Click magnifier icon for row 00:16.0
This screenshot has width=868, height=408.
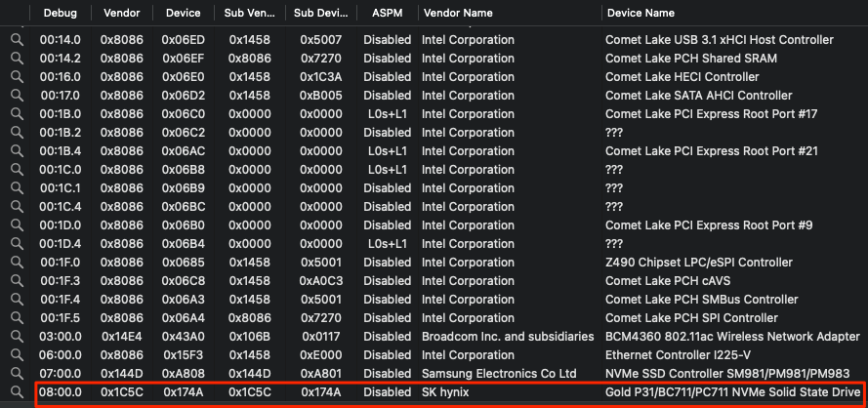coord(17,77)
